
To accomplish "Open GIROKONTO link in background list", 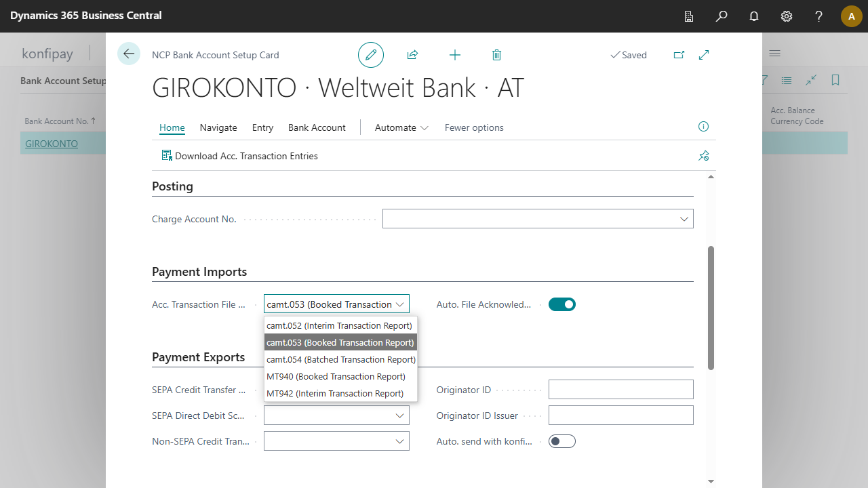I will [x=52, y=144].
